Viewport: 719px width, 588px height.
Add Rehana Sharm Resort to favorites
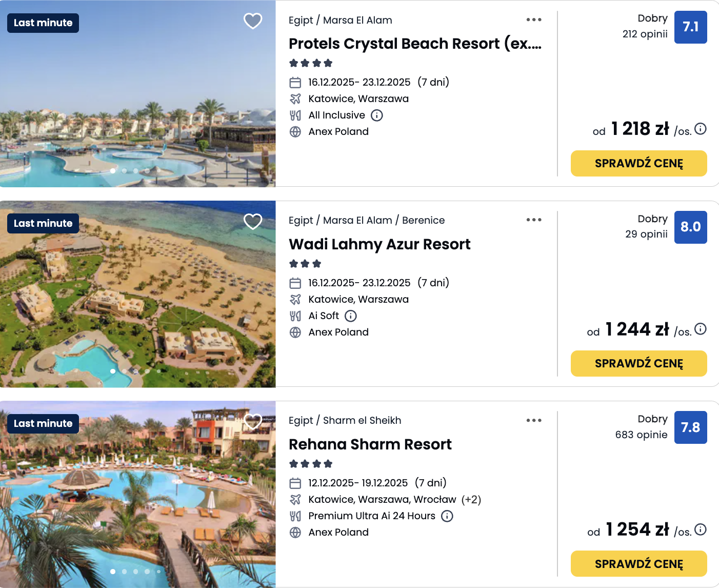tap(253, 422)
